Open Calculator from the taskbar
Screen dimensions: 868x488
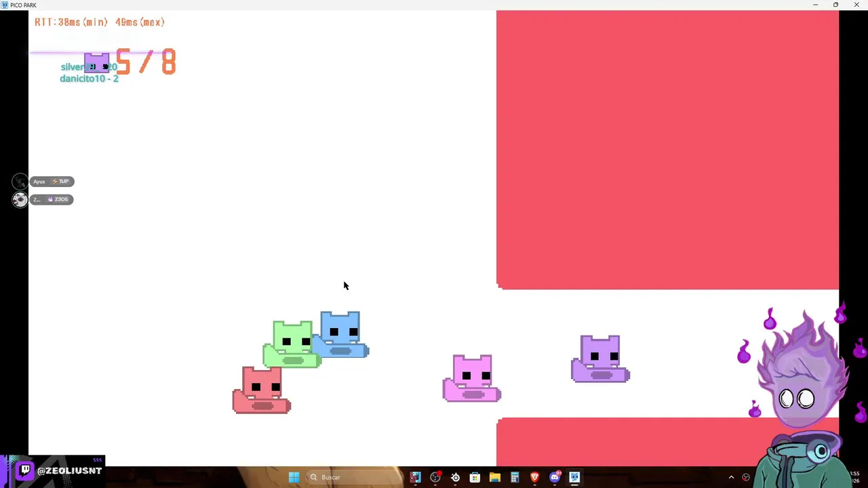[x=515, y=477]
